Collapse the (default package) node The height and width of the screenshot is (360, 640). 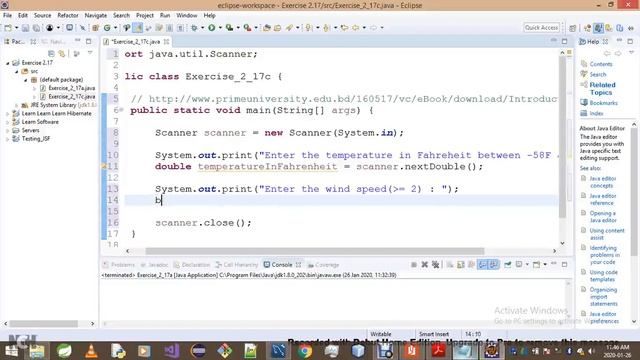25,80
